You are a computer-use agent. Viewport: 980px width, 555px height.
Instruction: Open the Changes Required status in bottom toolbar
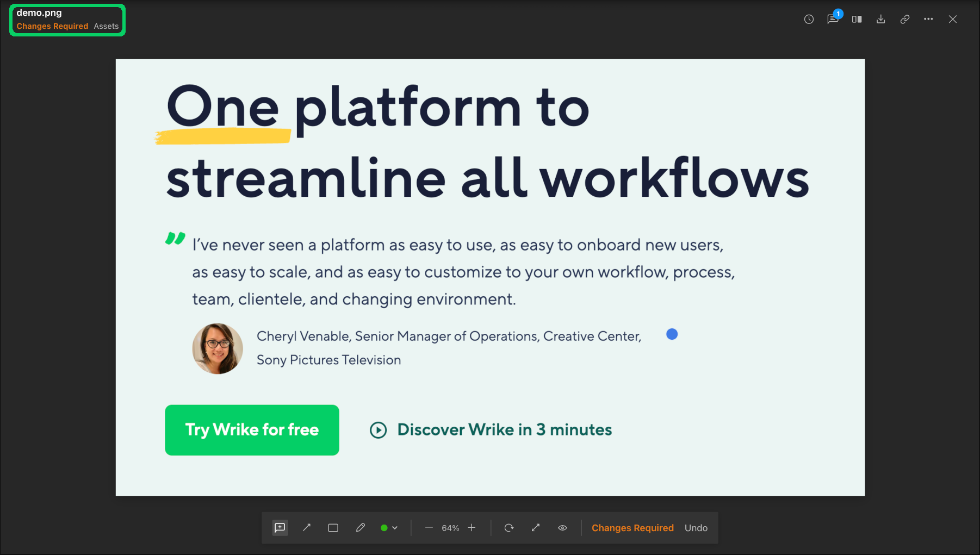[x=632, y=528]
